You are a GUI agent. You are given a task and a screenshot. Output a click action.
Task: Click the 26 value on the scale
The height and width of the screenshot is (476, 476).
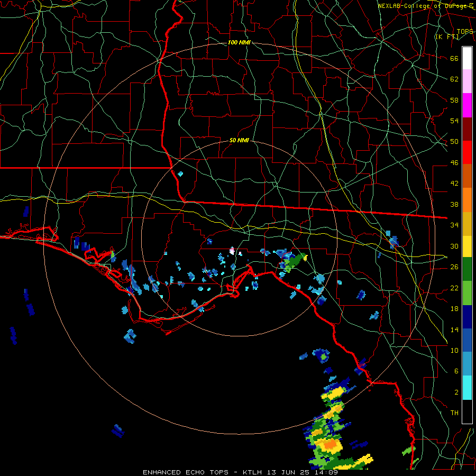(454, 267)
